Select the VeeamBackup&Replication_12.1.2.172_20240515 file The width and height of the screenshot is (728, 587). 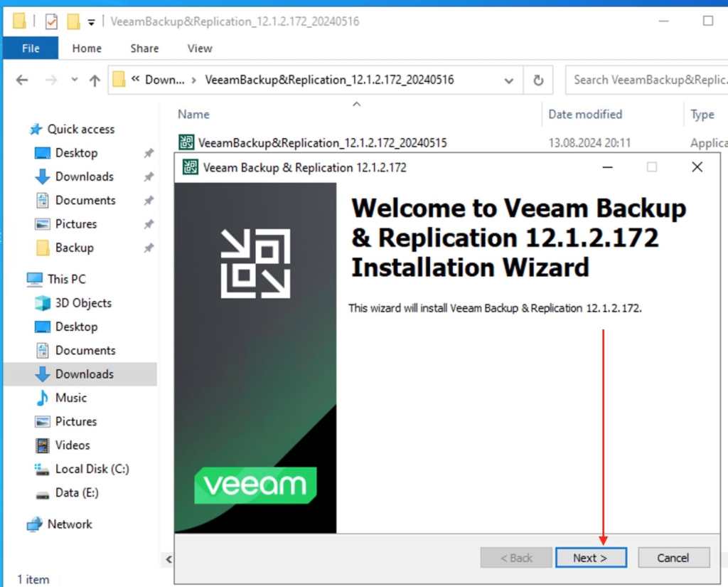322,143
